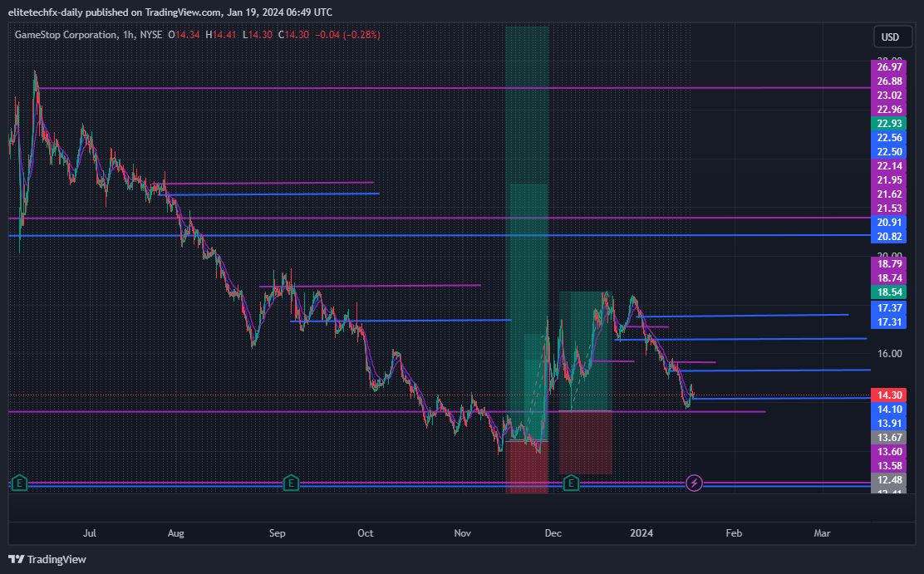Click the purple lightning event marker
This screenshot has width=924, height=574.
(x=694, y=483)
